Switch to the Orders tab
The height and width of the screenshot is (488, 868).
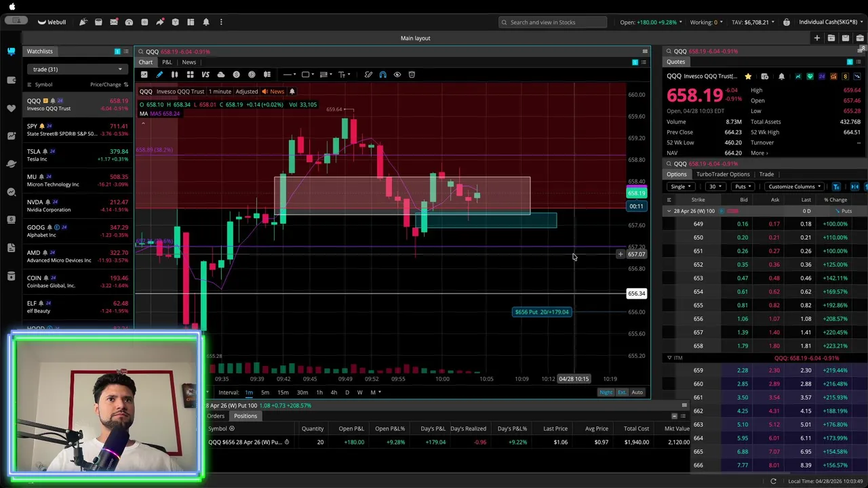point(216,416)
